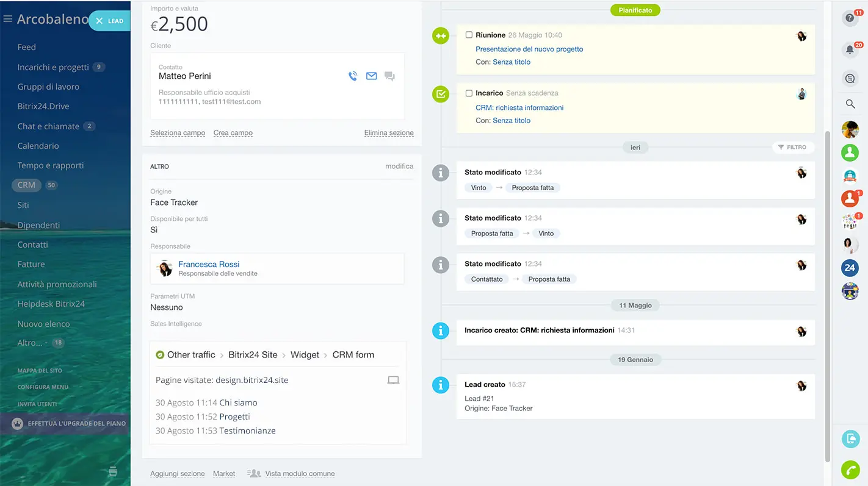The width and height of the screenshot is (868, 486).
Task: Send email to Matteo Perini via envelope icon
Action: pyautogui.click(x=371, y=76)
